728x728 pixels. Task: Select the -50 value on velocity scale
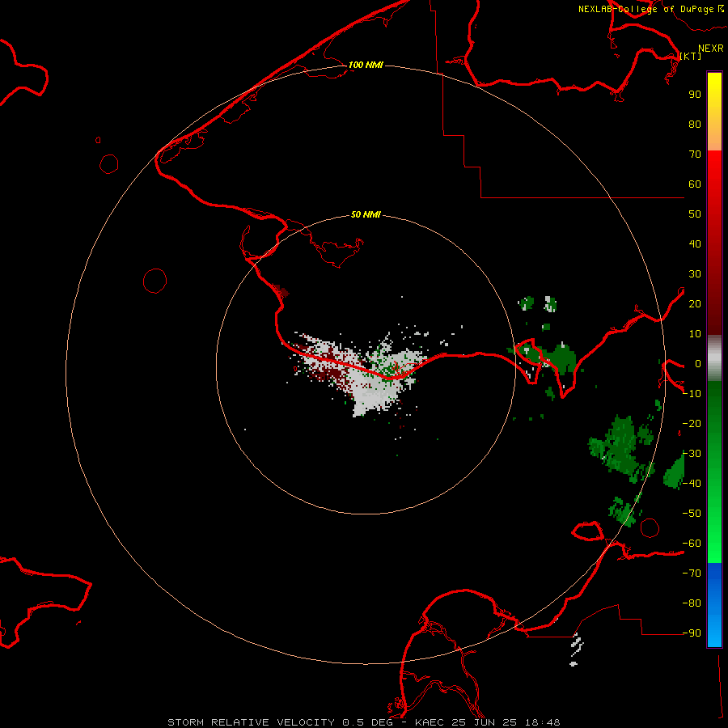pyautogui.click(x=692, y=514)
